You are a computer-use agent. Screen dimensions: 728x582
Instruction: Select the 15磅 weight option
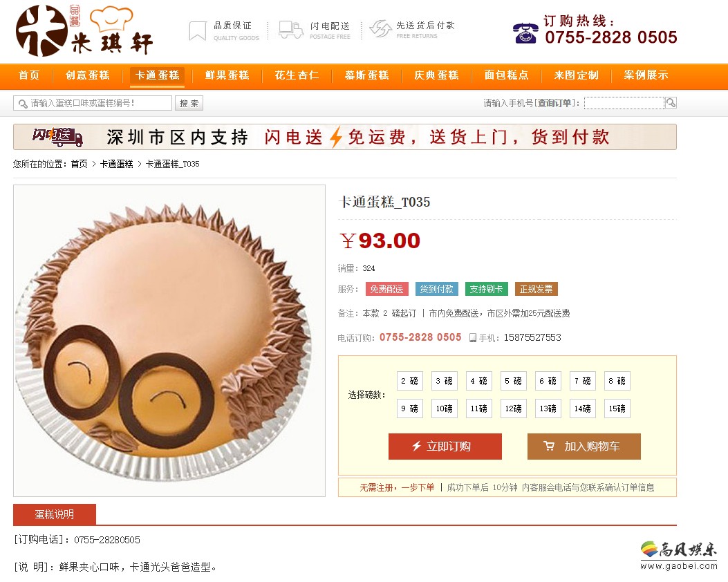pos(617,409)
